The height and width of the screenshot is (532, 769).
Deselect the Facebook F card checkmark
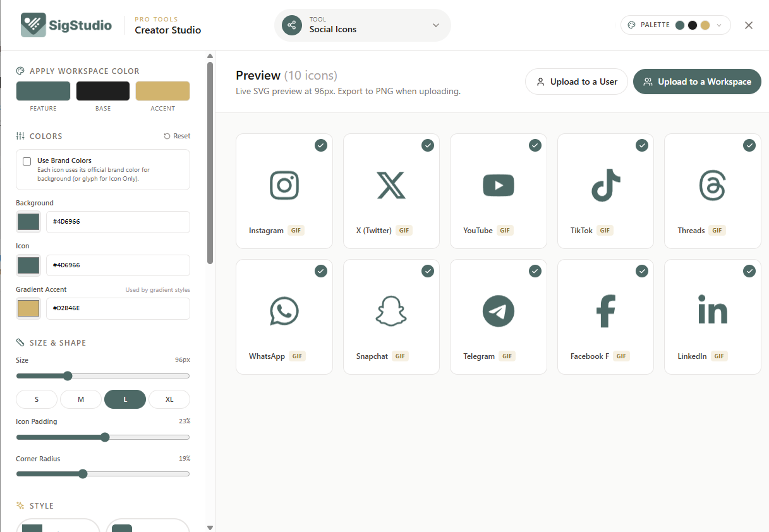coord(642,271)
